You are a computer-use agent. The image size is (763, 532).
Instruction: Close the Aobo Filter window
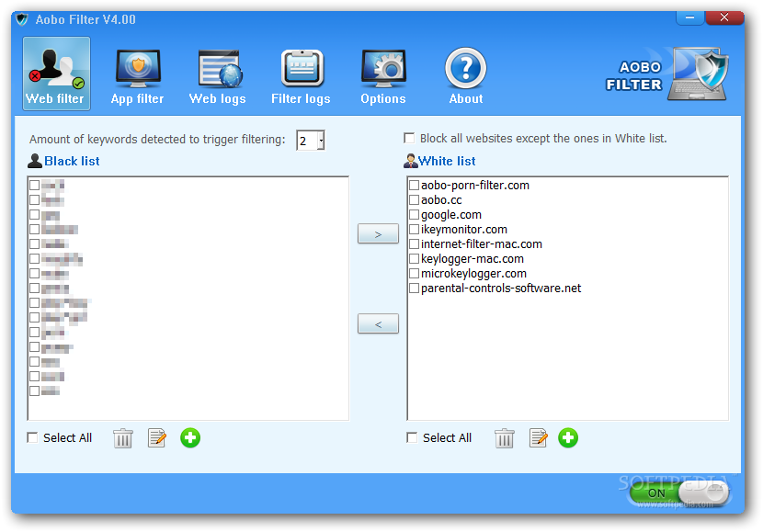tap(724, 18)
